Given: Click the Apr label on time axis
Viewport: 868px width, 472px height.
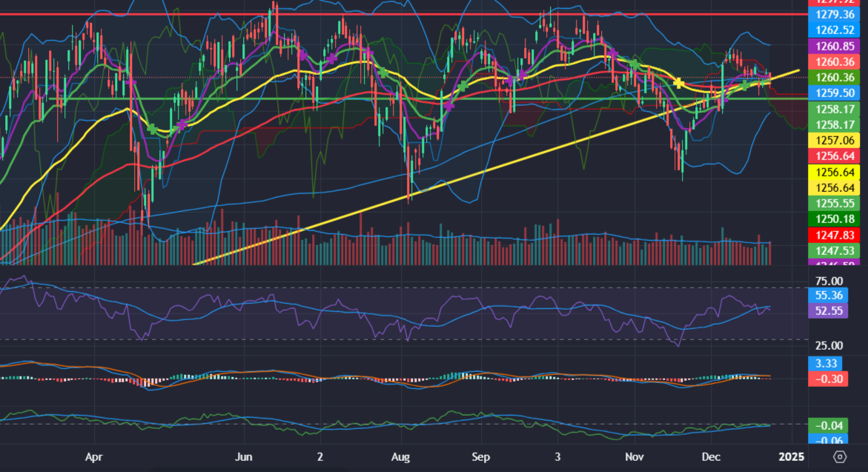Looking at the screenshot, I should pos(93,456).
